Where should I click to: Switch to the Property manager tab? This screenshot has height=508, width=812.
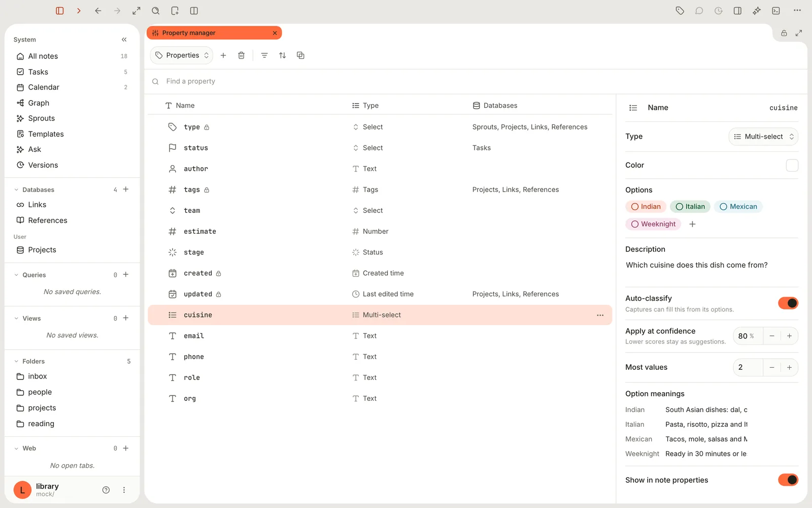click(214, 33)
